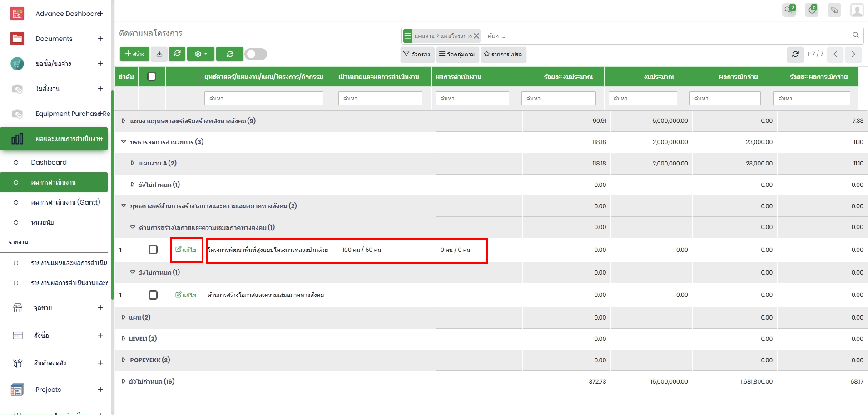The width and height of the screenshot is (868, 415).
Task: Open the user profile avatar
Action: coord(857,10)
